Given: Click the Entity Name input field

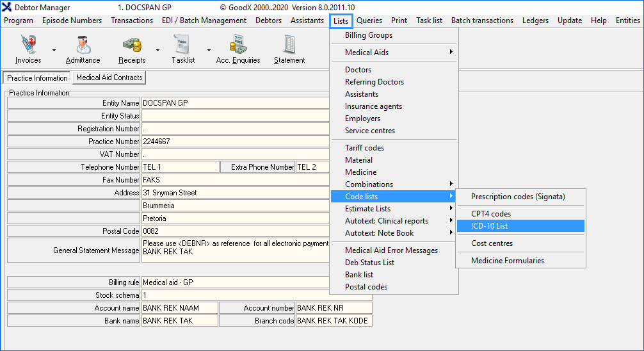Looking at the screenshot, I should [234, 103].
